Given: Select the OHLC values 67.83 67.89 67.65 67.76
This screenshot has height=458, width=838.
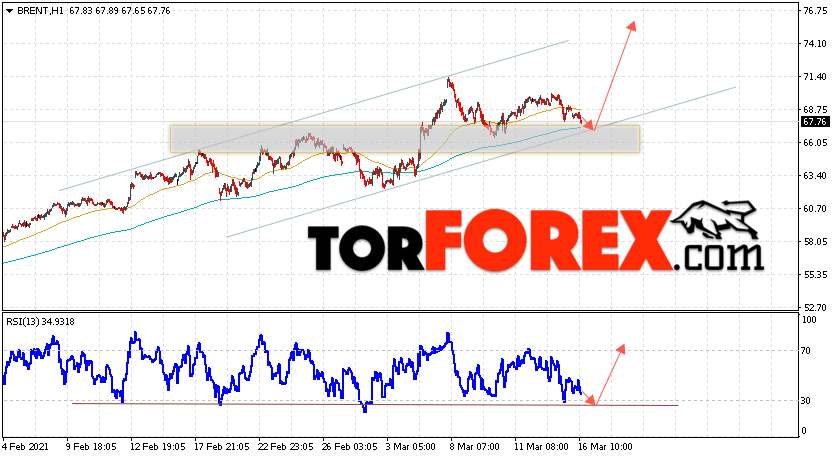Looking at the screenshot, I should pyautogui.click(x=120, y=11).
